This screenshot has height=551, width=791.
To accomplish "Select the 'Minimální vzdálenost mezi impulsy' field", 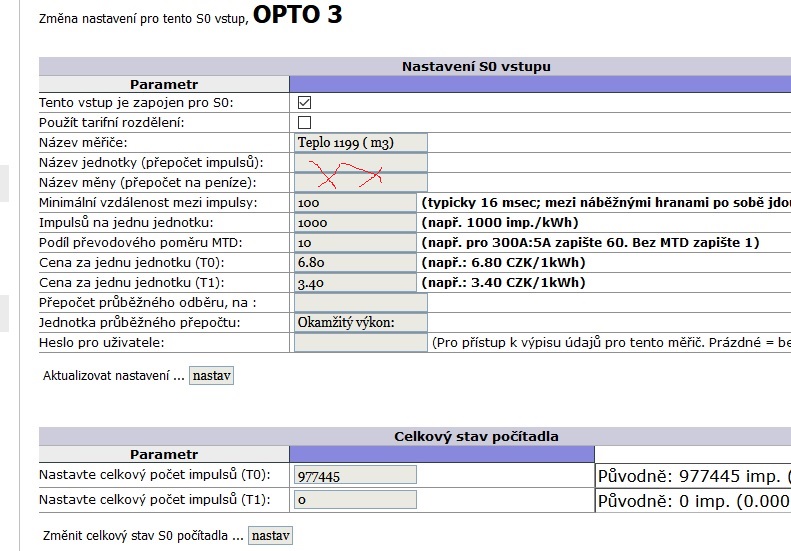I will pyautogui.click(x=355, y=202).
